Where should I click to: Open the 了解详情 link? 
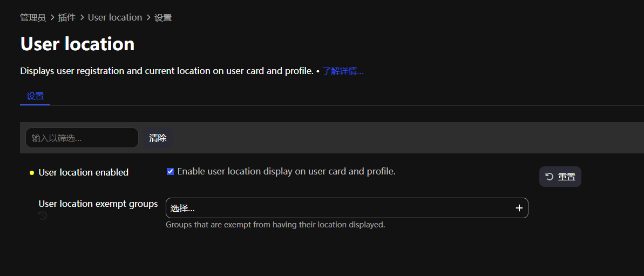pos(343,71)
